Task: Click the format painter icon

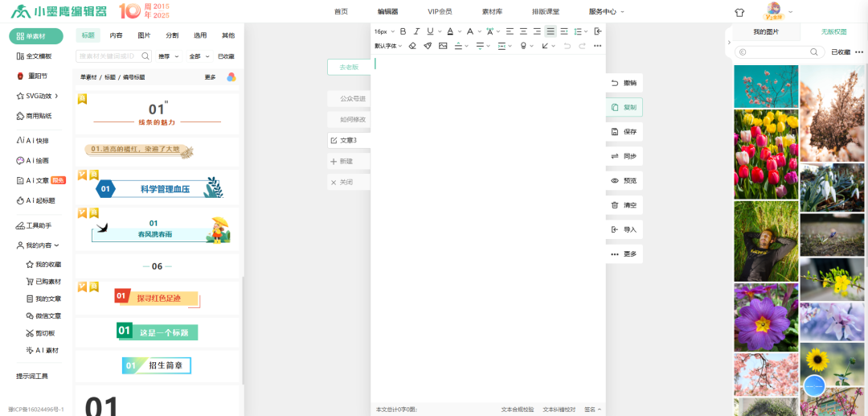Action: [x=428, y=46]
